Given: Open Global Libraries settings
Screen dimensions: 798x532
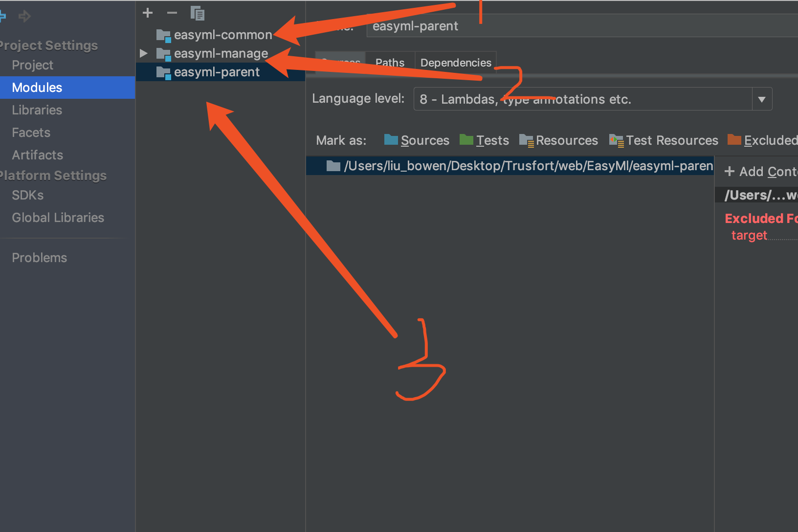Looking at the screenshot, I should coord(58,218).
